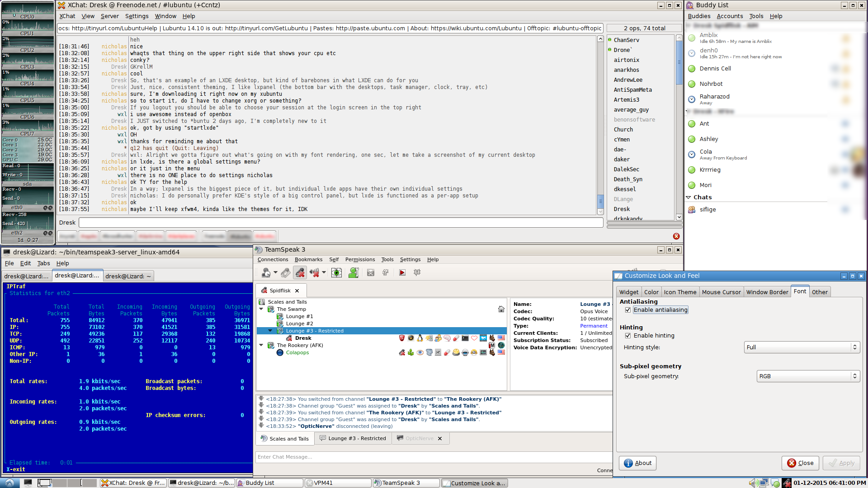The width and height of the screenshot is (868, 488).
Task: Expand the first 18:27:38 TeamSpeak log entry
Action: click(x=261, y=399)
